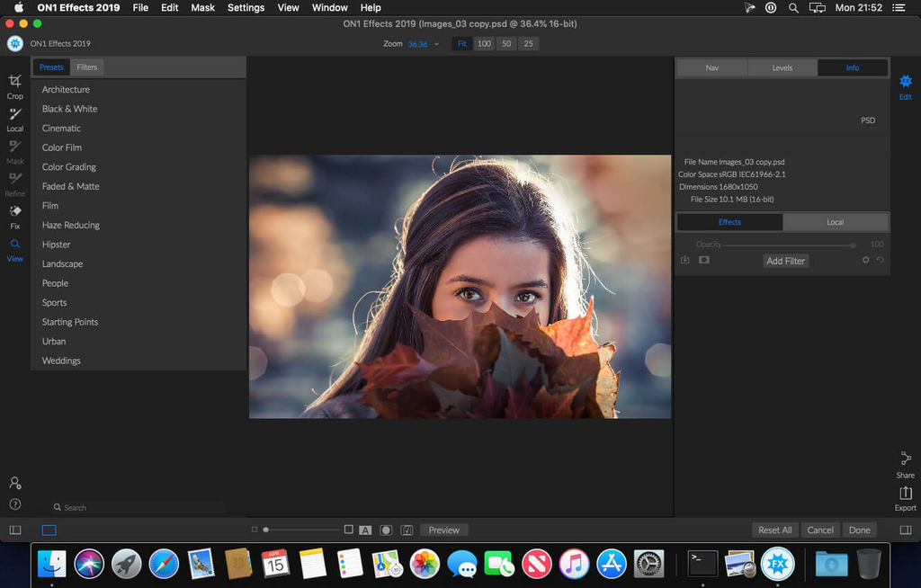Click the filter settings gear icon
The width and height of the screenshot is (921, 588).
click(x=865, y=260)
